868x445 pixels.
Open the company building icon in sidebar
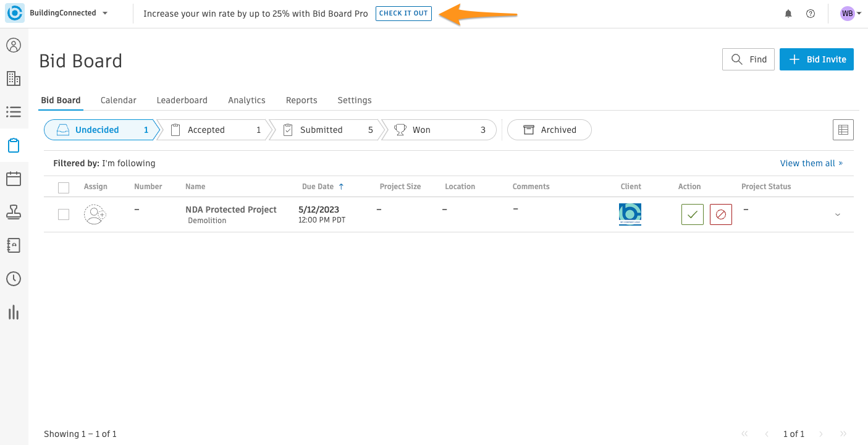pyautogui.click(x=14, y=78)
